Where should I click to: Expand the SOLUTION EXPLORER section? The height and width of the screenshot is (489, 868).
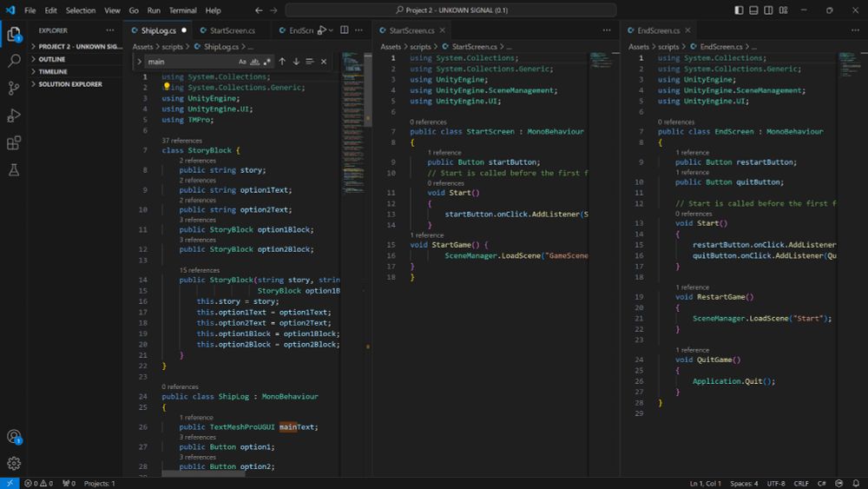pyautogui.click(x=69, y=84)
